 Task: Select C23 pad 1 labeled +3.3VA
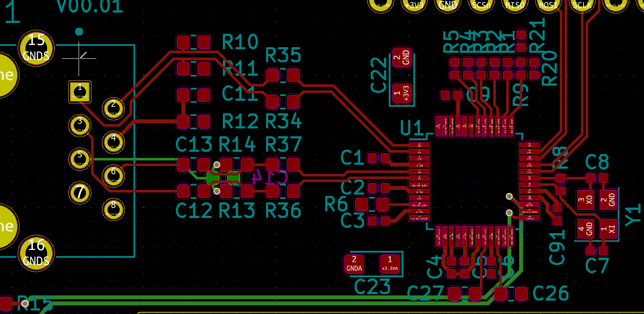[x=390, y=264]
